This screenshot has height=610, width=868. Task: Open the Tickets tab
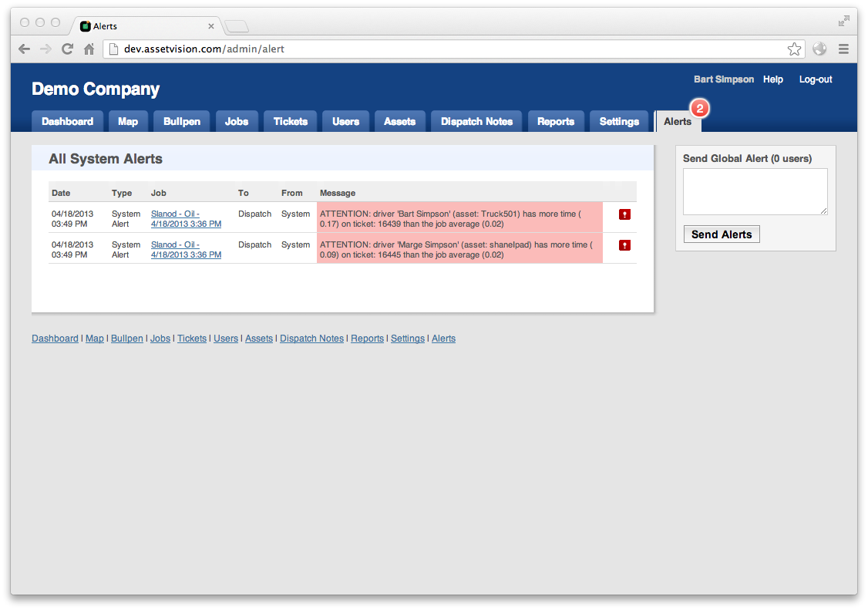290,122
